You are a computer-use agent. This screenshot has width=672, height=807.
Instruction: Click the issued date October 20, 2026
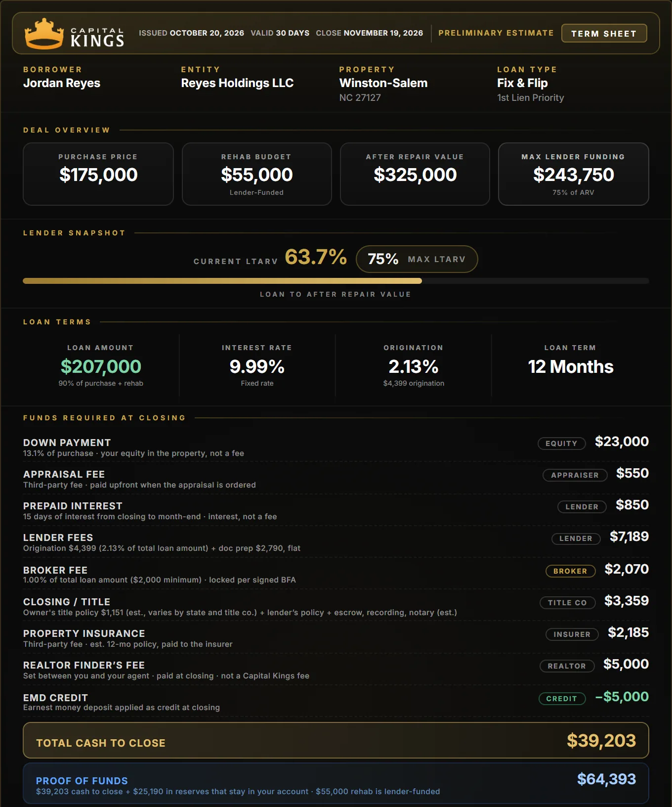coord(207,33)
